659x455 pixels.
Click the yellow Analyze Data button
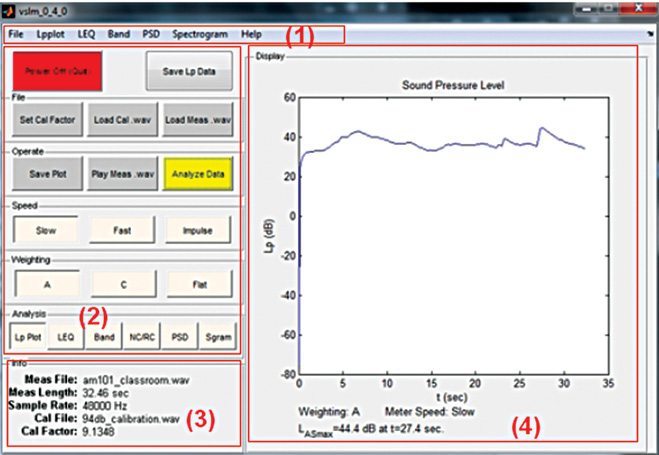(x=198, y=173)
